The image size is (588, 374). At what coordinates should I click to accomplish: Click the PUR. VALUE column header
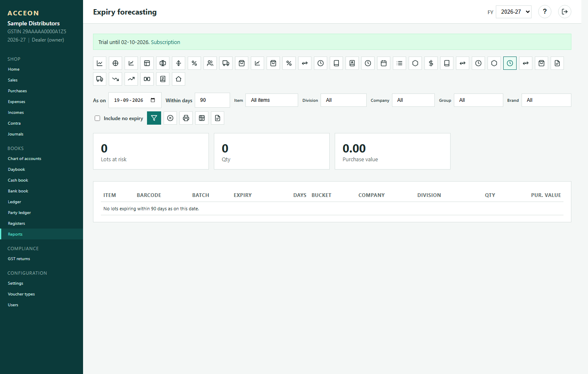[546, 195]
